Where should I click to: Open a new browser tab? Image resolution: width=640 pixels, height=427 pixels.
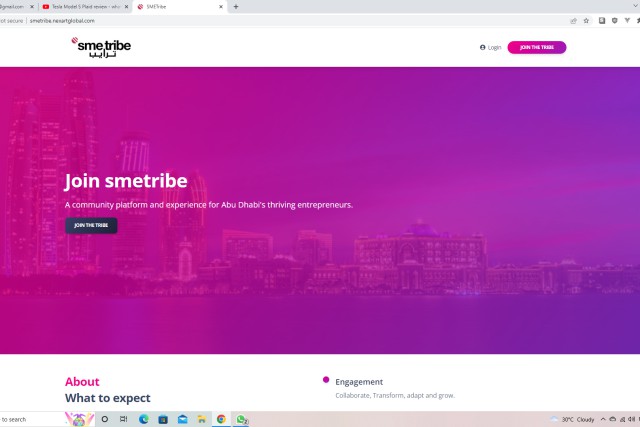point(236,7)
